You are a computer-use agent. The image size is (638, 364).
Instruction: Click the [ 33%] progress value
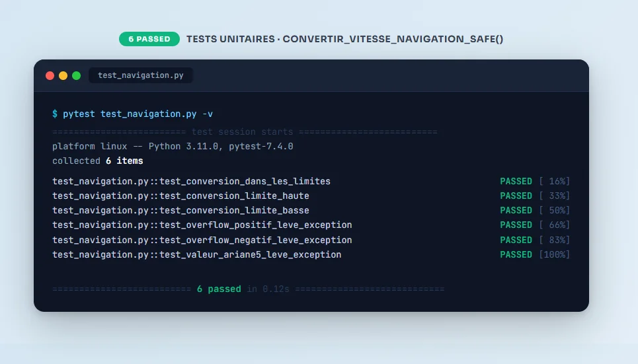[x=555, y=196]
